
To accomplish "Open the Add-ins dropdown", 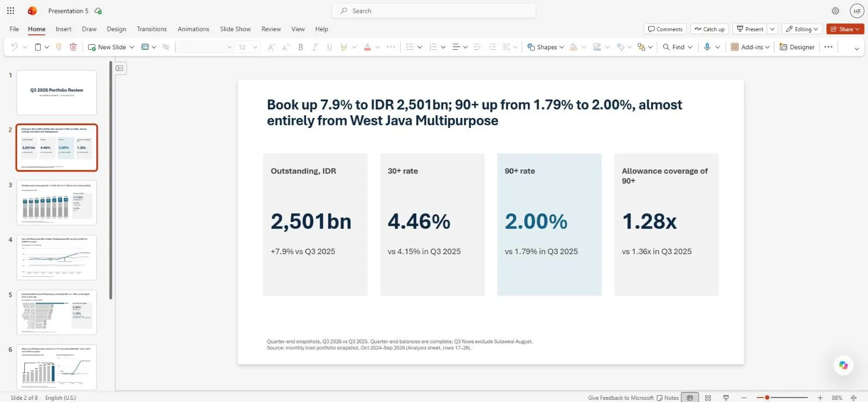I will pyautogui.click(x=751, y=47).
